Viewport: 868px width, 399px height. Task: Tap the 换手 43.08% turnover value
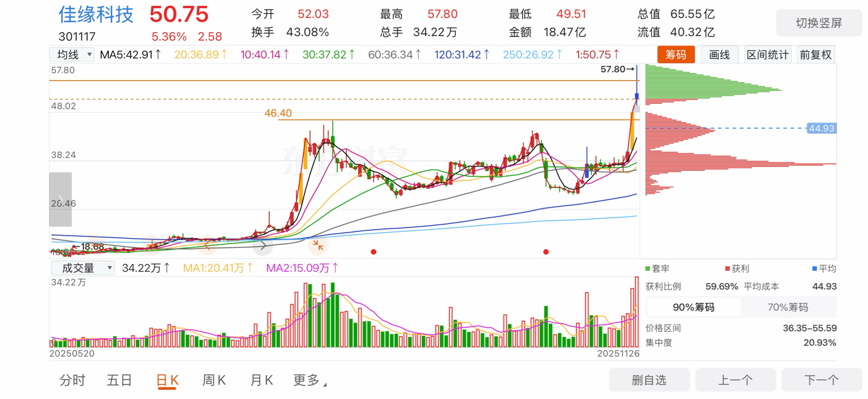pos(307,32)
